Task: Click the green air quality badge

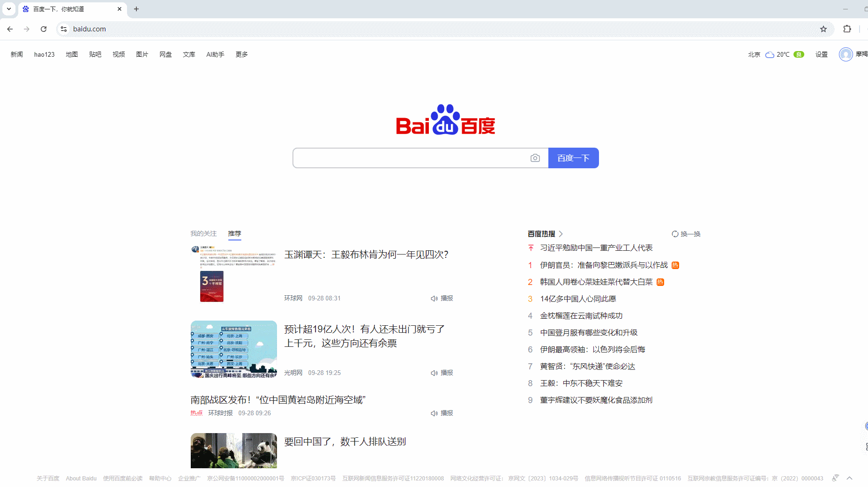Action: click(799, 54)
